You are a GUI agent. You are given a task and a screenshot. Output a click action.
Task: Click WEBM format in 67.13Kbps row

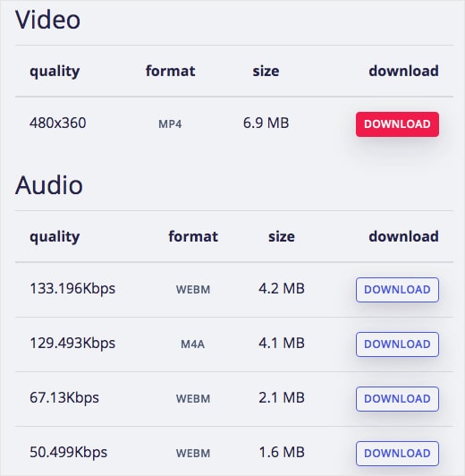pos(193,399)
